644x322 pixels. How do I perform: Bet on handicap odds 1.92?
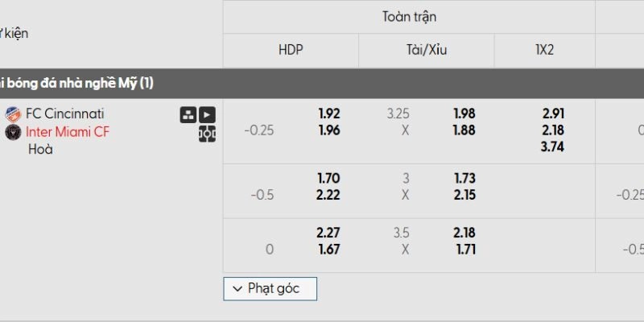click(329, 114)
